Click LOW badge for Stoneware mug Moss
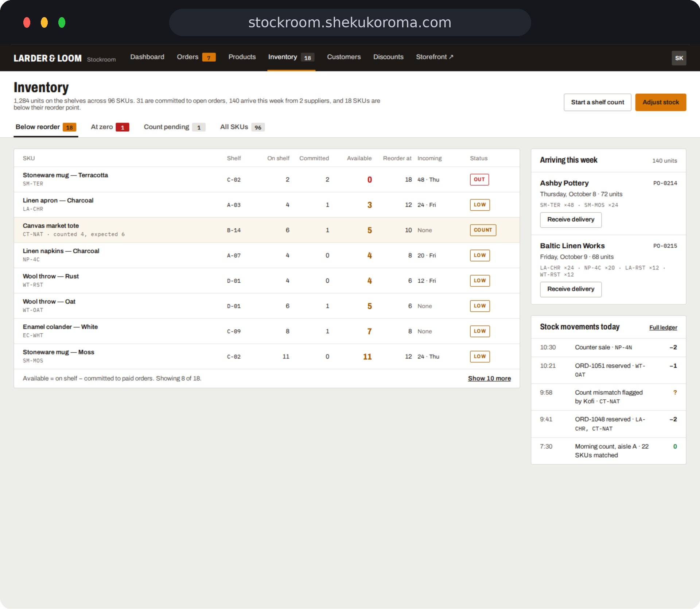Screen dimensions: 700x609 [479, 357]
